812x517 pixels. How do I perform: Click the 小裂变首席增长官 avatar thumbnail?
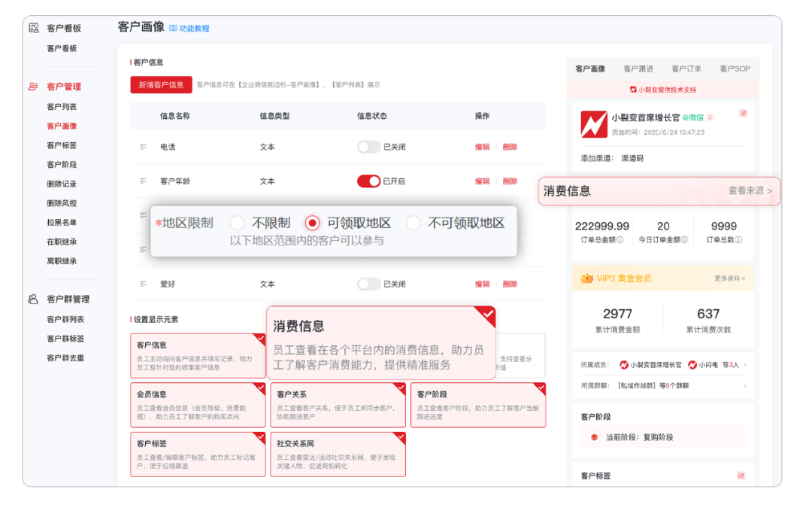(593, 123)
